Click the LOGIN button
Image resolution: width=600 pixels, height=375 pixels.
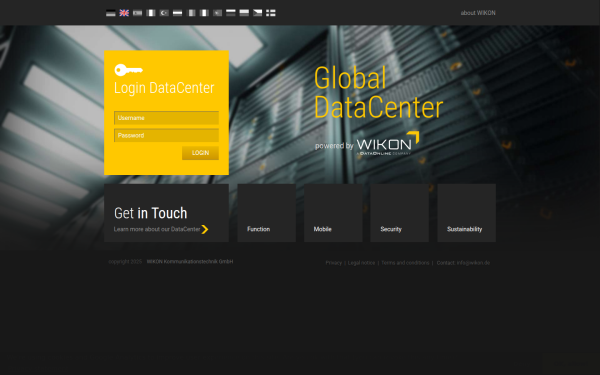pos(200,153)
